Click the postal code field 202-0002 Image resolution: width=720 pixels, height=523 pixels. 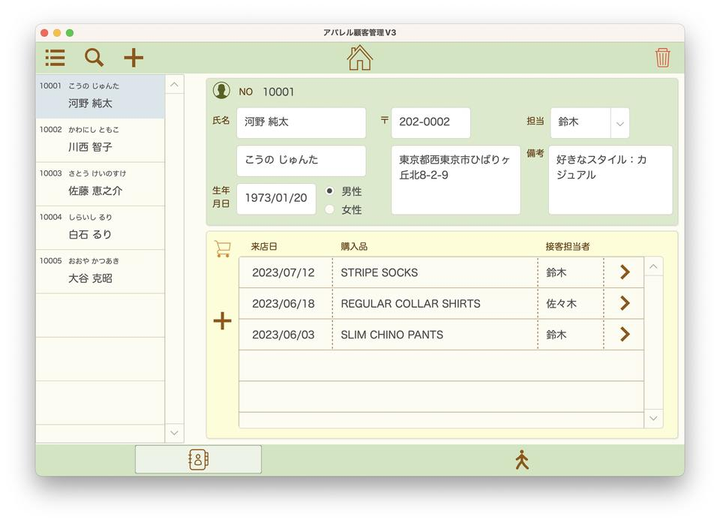(x=430, y=123)
